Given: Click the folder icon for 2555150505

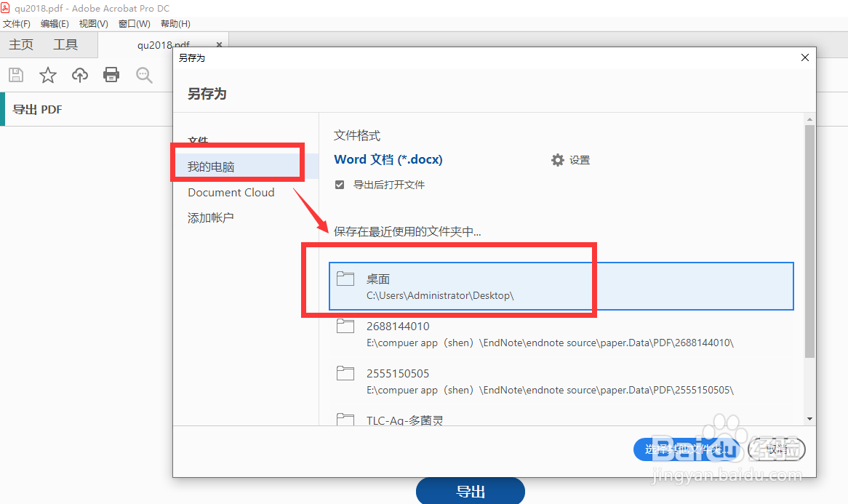Looking at the screenshot, I should [345, 373].
